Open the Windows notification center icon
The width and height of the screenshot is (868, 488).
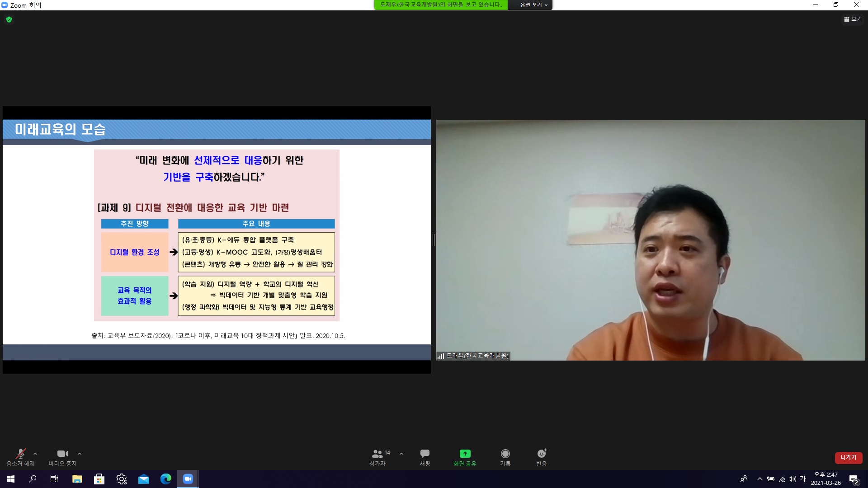(x=854, y=479)
